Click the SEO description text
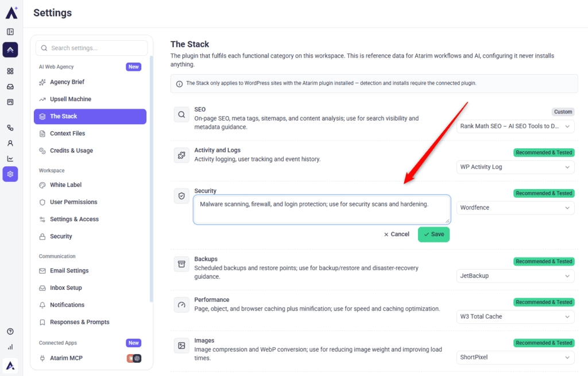588x376 pixels. [307, 123]
